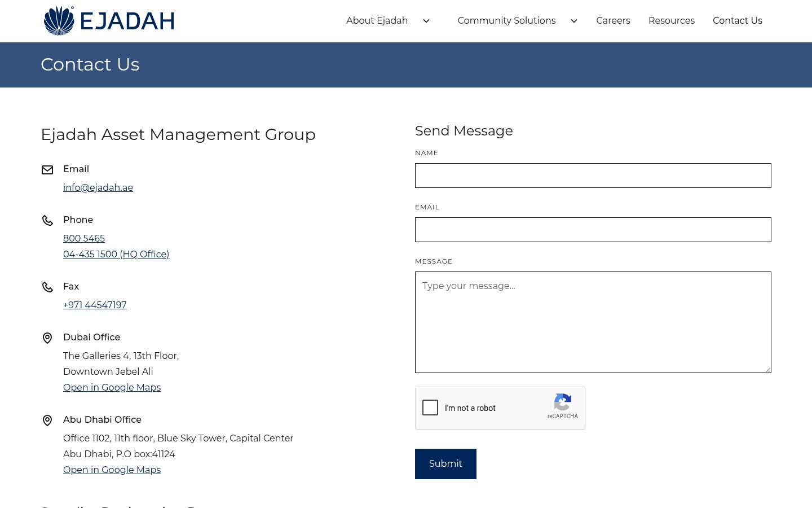Focus the Email input field
The image size is (812, 508).
coord(593,230)
